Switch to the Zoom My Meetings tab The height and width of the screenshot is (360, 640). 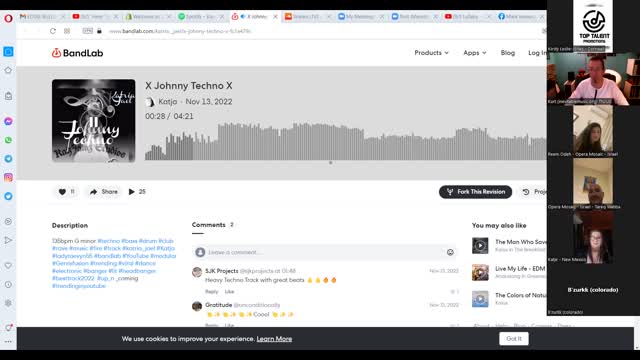pos(361,17)
